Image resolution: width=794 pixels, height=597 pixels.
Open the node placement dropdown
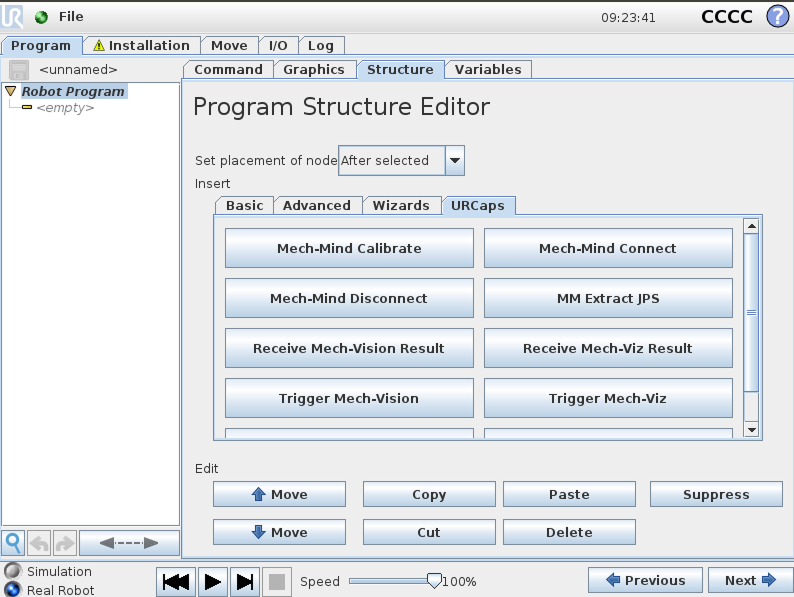[x=454, y=160]
